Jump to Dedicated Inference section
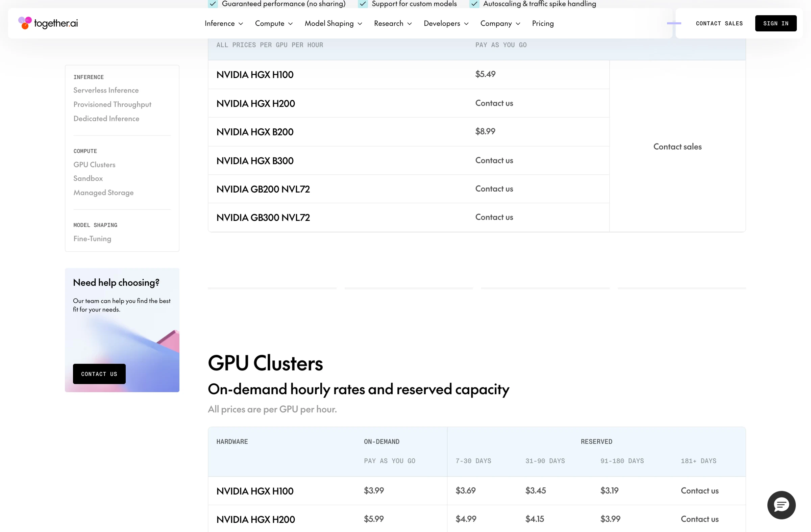Image resolution: width=811 pixels, height=532 pixels. 106,119
